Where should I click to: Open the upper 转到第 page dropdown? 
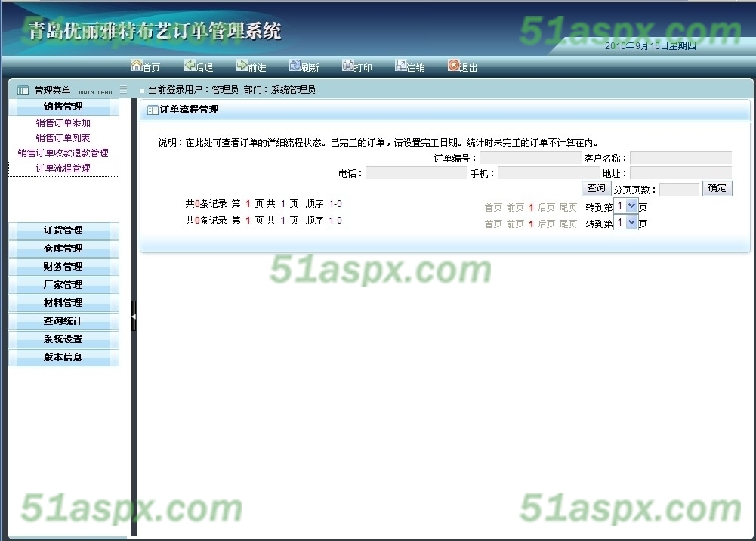[x=626, y=206]
